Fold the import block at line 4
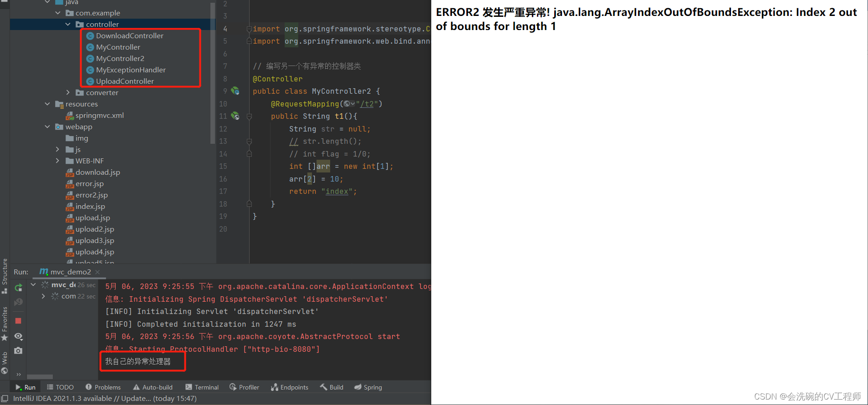Viewport: 868px width, 405px height. (x=249, y=29)
